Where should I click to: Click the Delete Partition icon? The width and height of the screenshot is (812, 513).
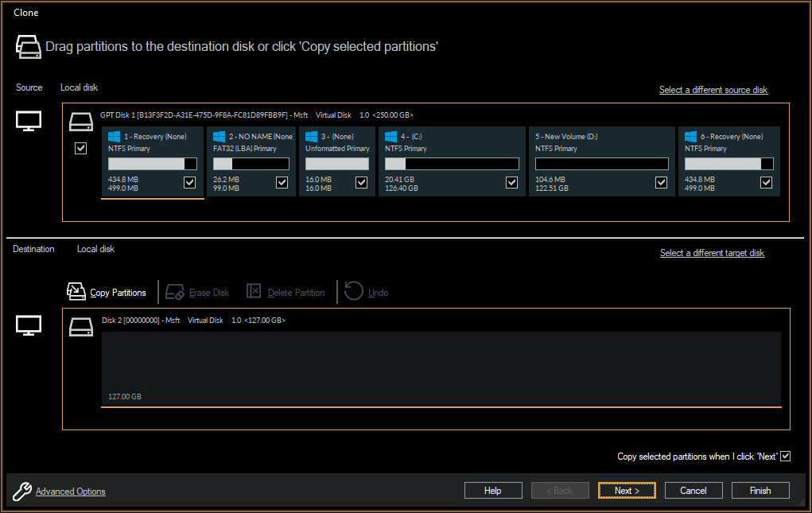(x=254, y=291)
